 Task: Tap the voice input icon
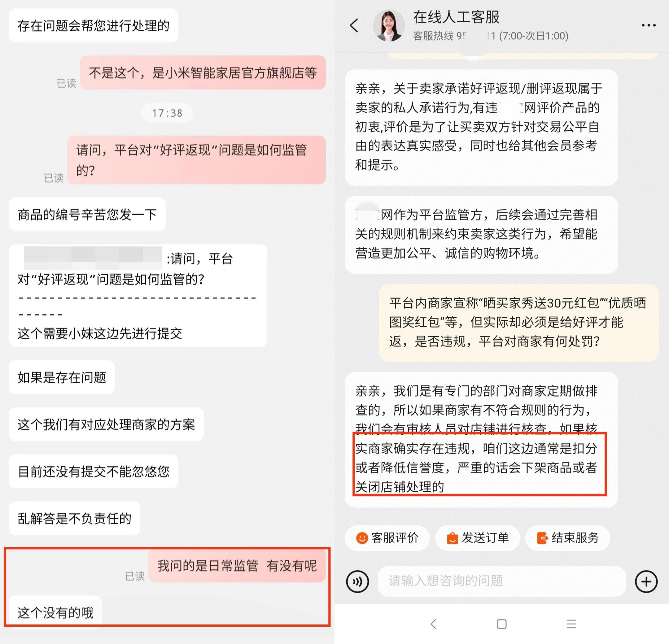(357, 581)
